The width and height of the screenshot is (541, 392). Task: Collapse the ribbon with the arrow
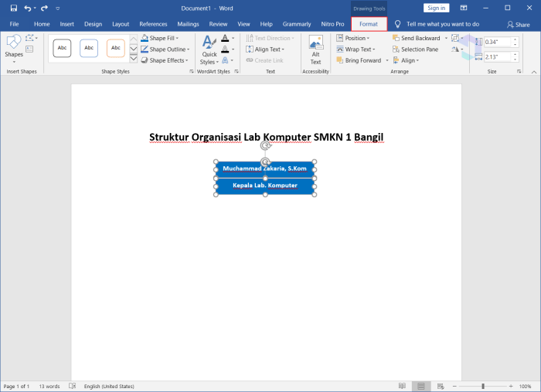click(x=534, y=72)
